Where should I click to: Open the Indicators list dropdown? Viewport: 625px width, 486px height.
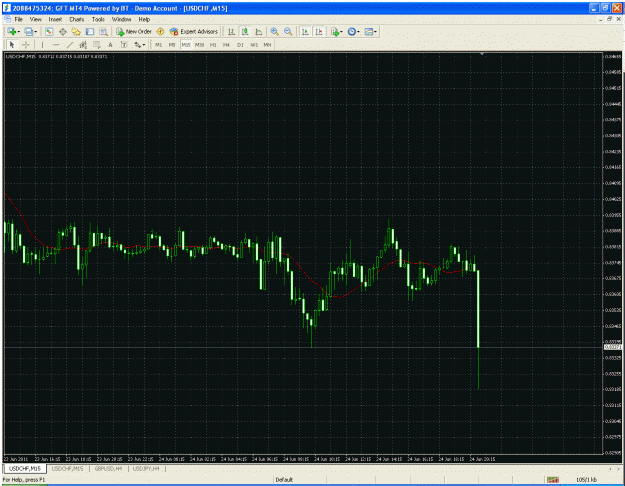(x=337, y=31)
